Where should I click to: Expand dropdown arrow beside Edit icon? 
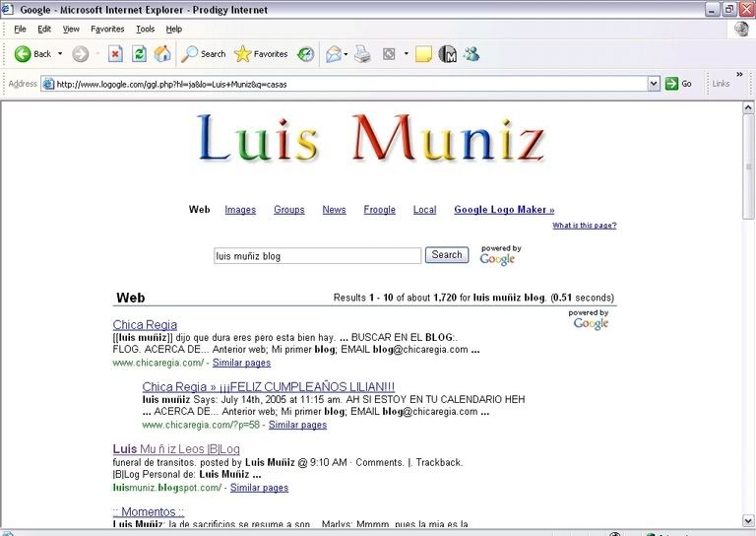point(406,53)
